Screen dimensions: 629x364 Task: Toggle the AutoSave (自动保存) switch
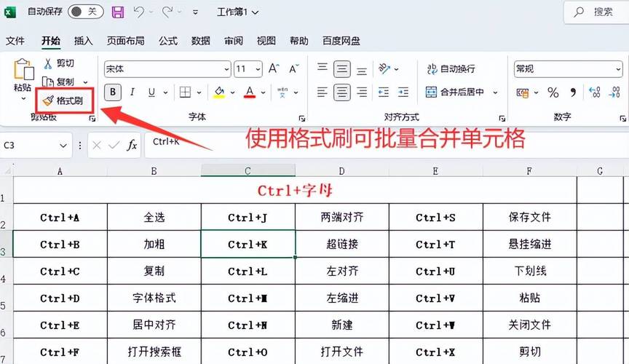click(x=85, y=12)
